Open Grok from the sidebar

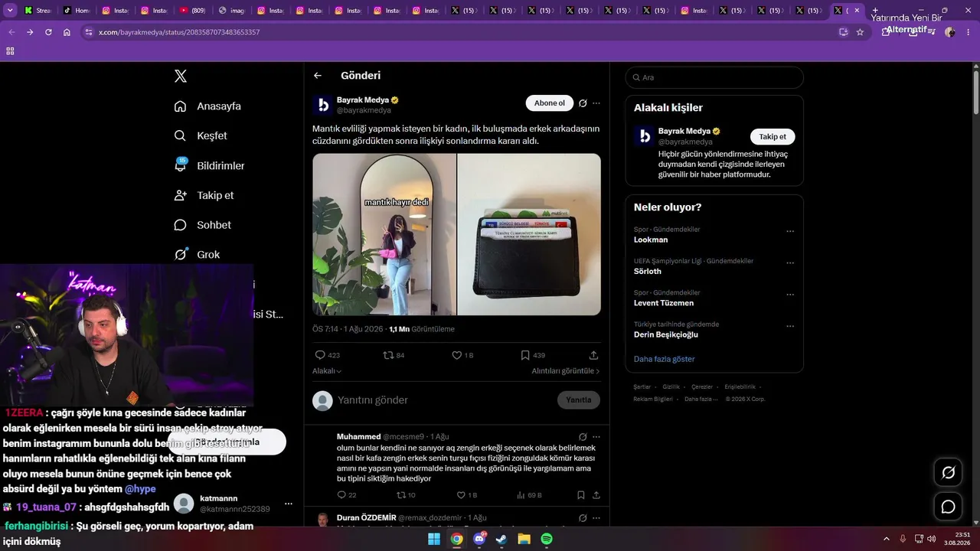coord(197,255)
